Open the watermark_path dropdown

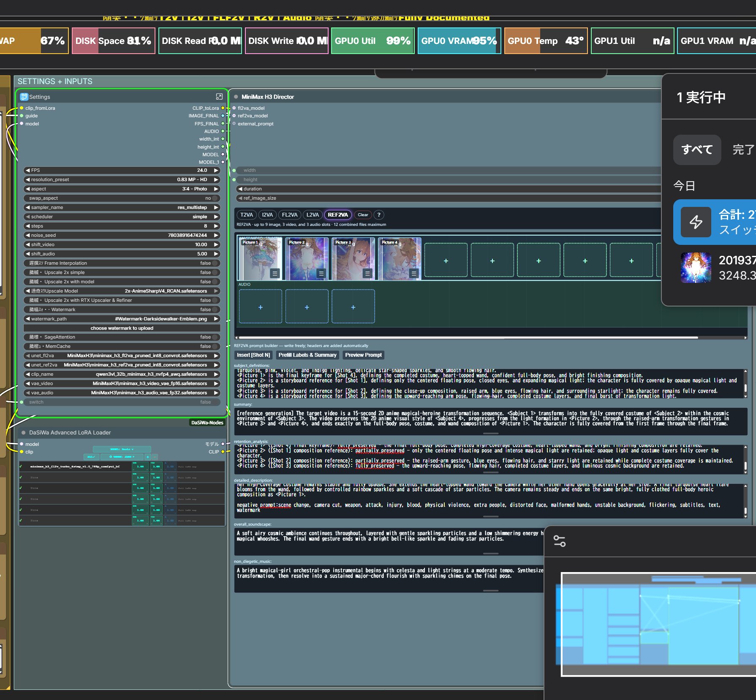click(122, 319)
